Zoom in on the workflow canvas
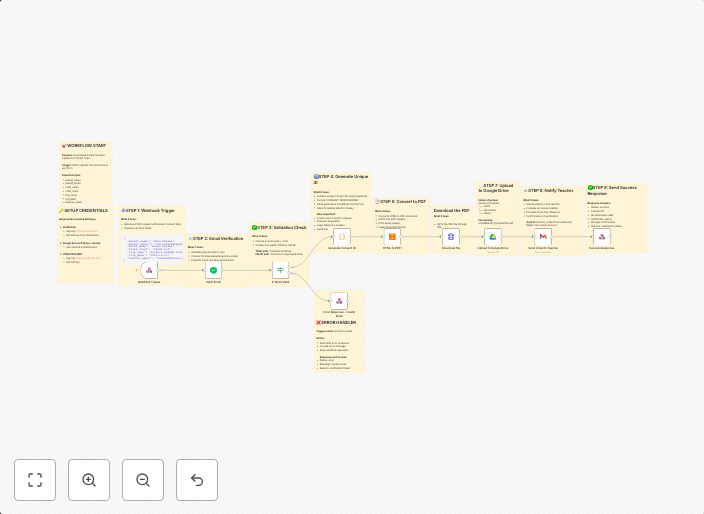This screenshot has width=704, height=514. point(89,480)
